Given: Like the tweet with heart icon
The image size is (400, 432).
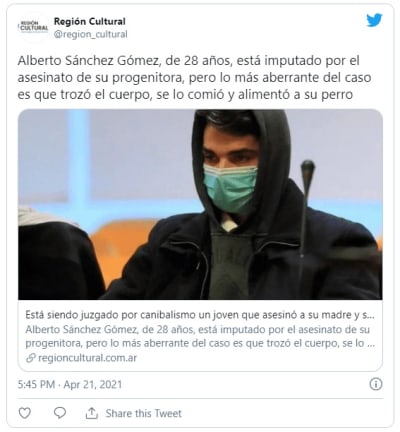Looking at the screenshot, I should 25,413.
